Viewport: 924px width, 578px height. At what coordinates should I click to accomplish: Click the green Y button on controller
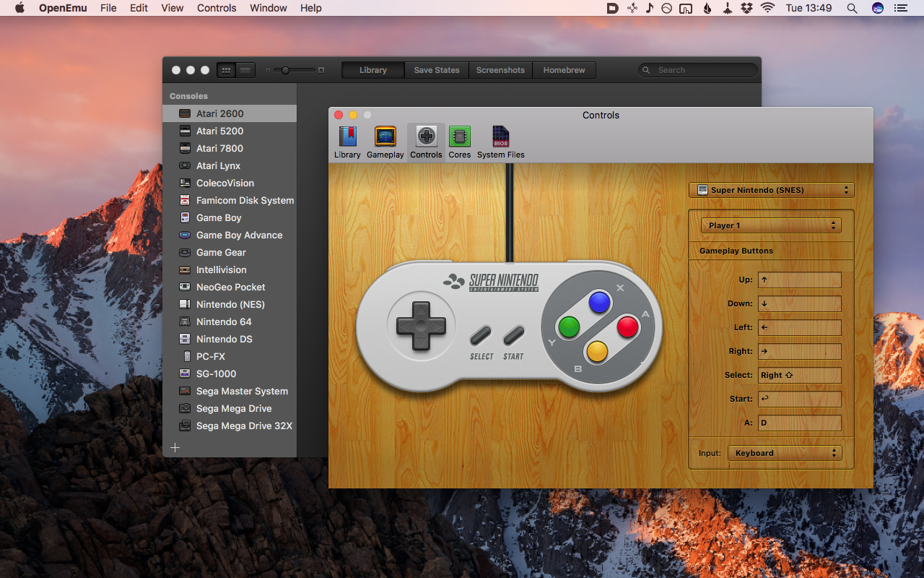(x=570, y=327)
